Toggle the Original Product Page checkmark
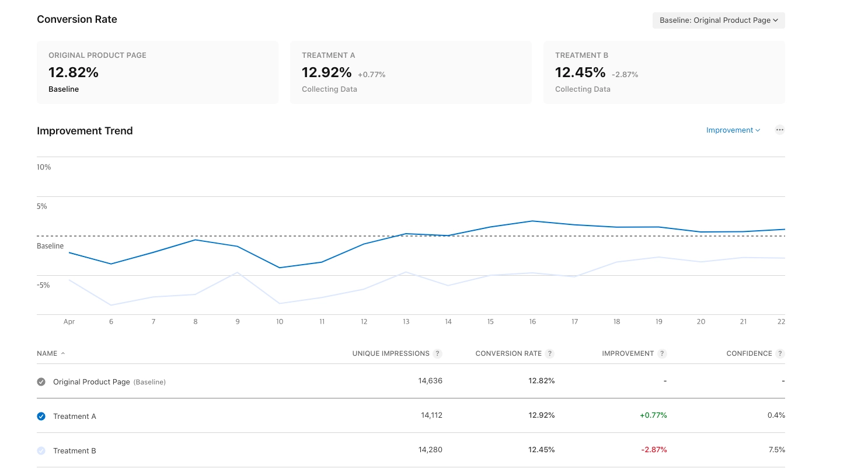The image size is (868, 475). pyautogui.click(x=41, y=382)
